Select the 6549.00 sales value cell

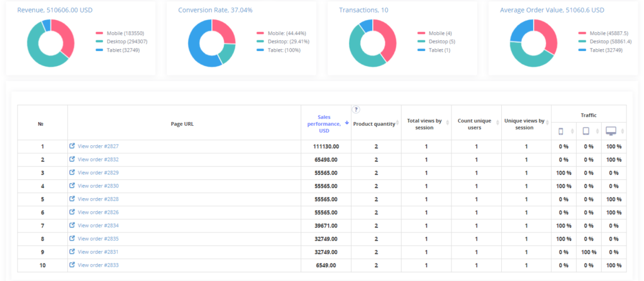[x=326, y=265]
